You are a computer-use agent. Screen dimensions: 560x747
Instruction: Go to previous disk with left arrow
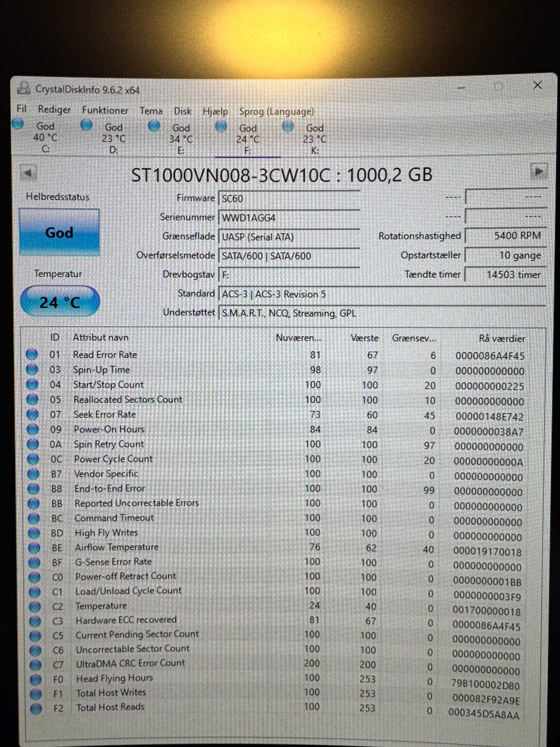(x=27, y=173)
